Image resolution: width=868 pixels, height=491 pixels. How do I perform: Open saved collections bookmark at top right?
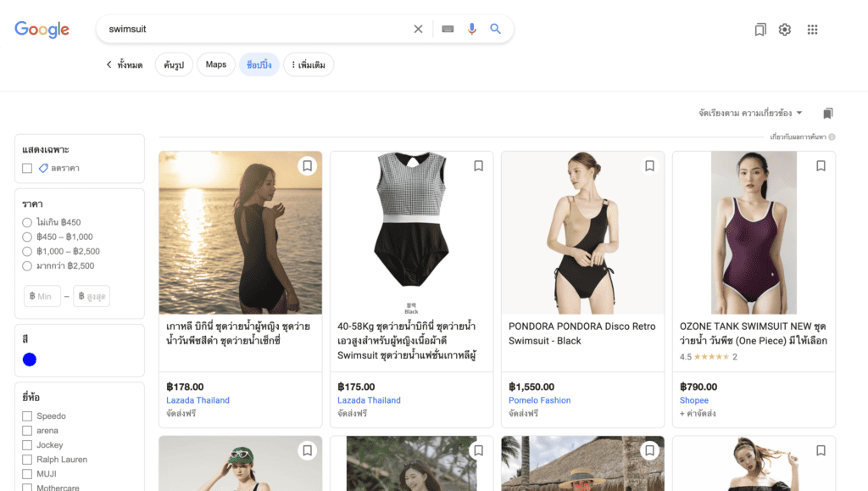pos(760,30)
